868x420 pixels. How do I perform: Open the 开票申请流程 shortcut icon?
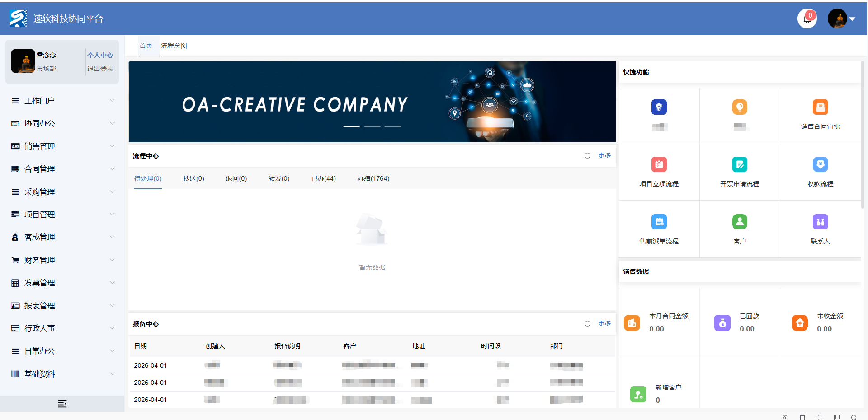(739, 165)
